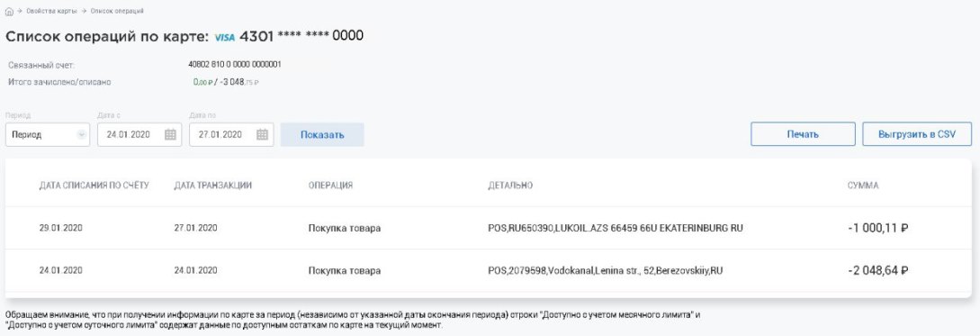Select the Vodokanal purchase row
The height and width of the screenshot is (336, 980).
click(488, 271)
